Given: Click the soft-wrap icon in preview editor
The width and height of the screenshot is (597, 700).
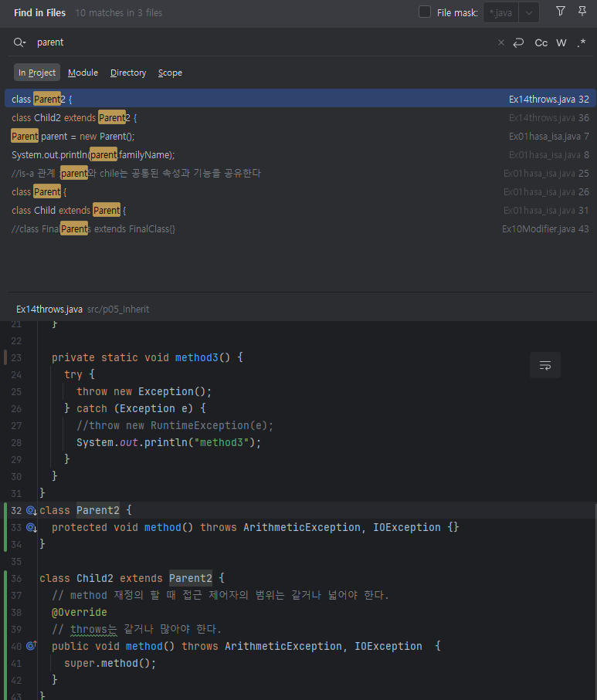Looking at the screenshot, I should click(545, 365).
